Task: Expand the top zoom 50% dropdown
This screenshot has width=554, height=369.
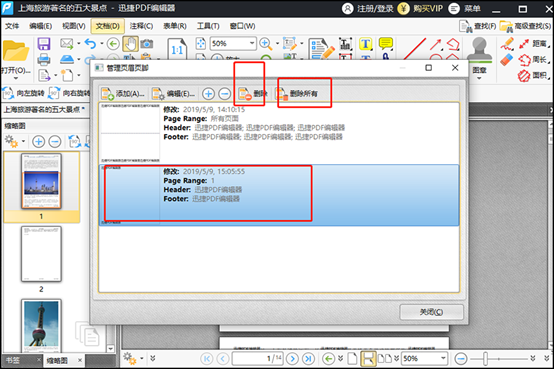Action: pos(252,43)
